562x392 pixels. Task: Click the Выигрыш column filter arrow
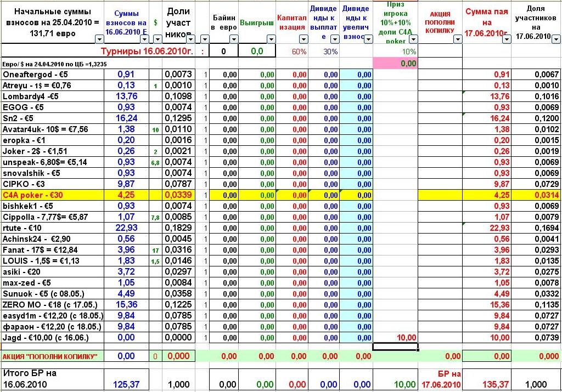click(271, 39)
